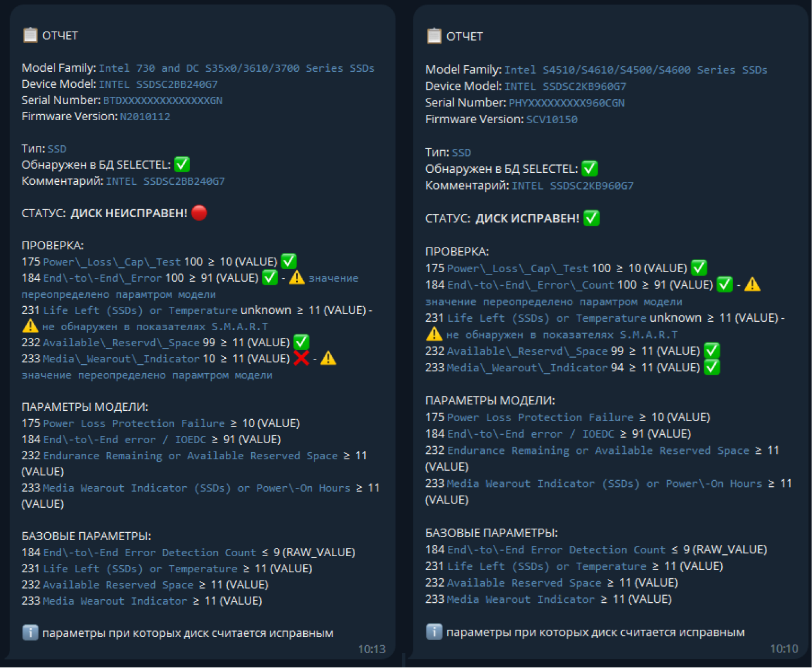This screenshot has height=668, width=812.
Task: Click Комментарий value INTEL SSDSC2BB240G7
Action: [x=166, y=181]
